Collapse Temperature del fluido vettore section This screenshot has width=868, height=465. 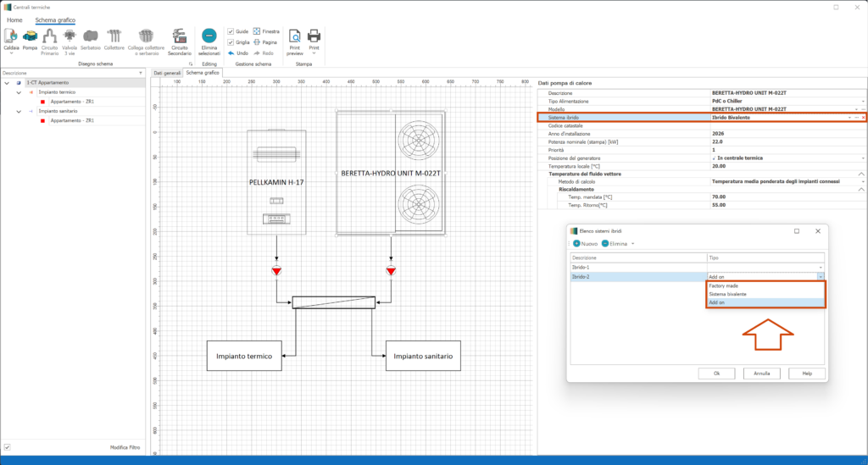click(x=862, y=174)
